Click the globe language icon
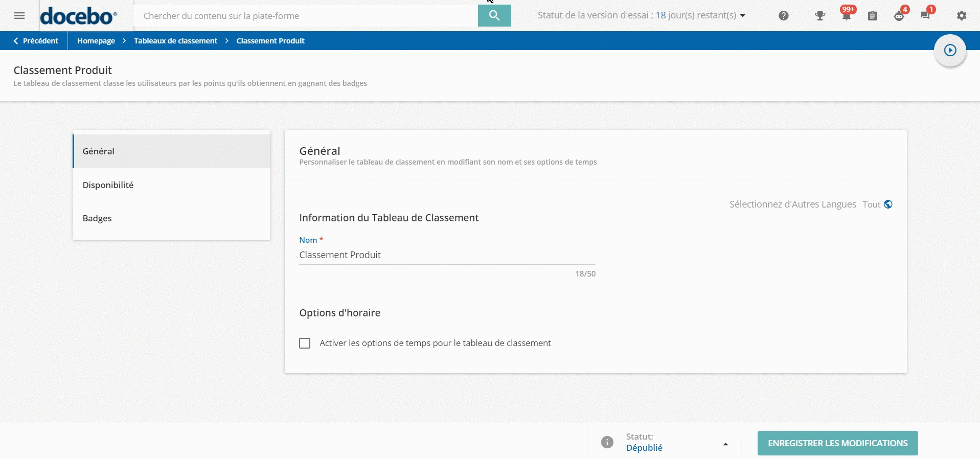Viewport: 980px width, 459px height. pyautogui.click(x=888, y=204)
